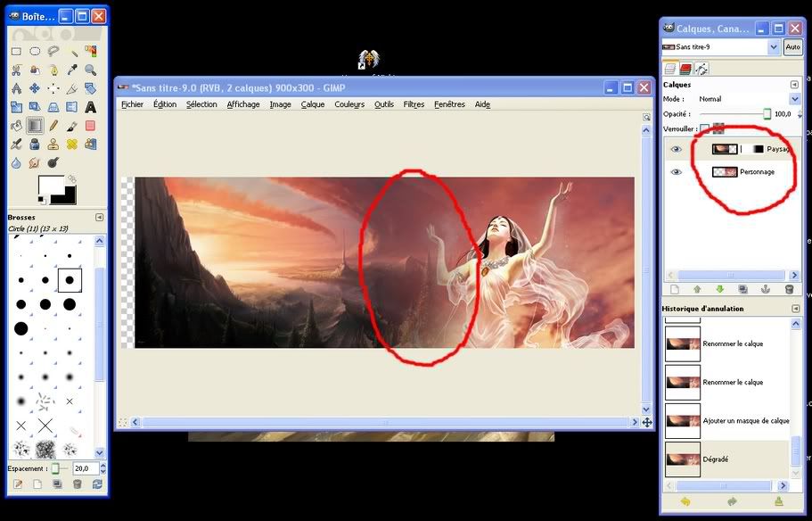Click the Opacité slider in Calques
This screenshot has height=521, width=812.
coord(735,114)
